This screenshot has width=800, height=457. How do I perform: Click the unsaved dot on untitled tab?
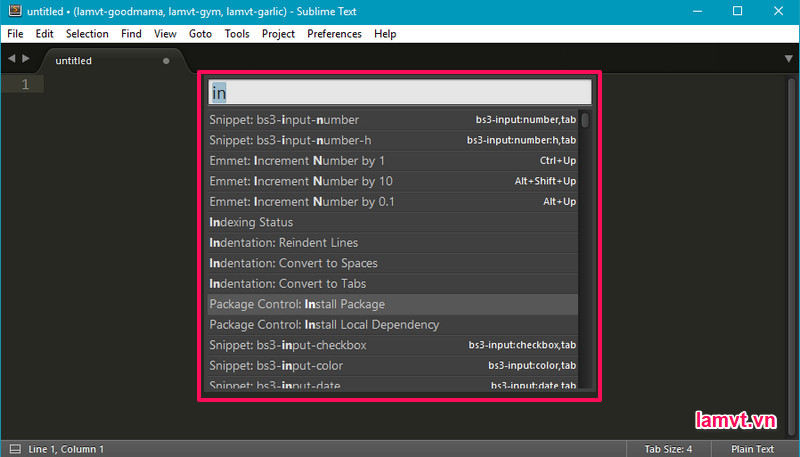click(x=166, y=61)
